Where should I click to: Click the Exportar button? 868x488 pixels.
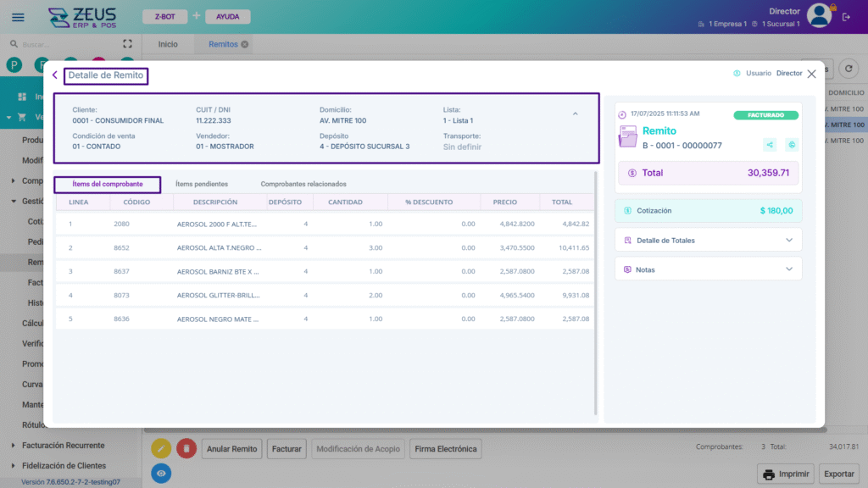pyautogui.click(x=838, y=474)
